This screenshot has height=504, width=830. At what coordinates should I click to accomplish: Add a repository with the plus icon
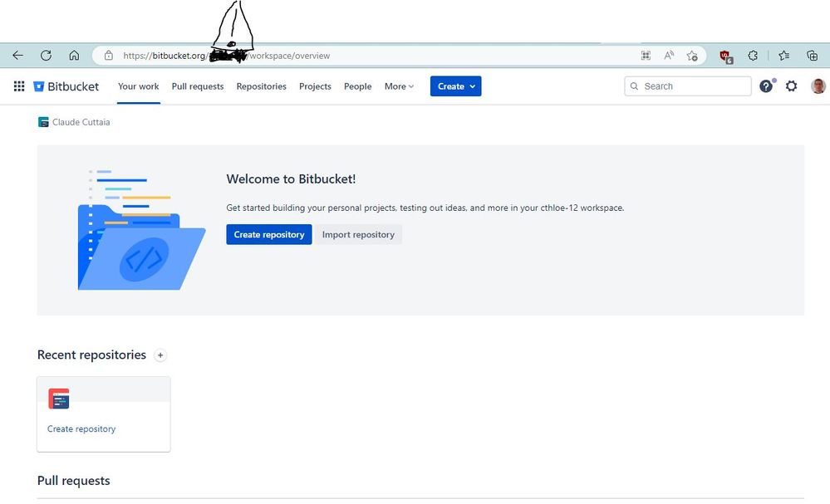tap(160, 355)
